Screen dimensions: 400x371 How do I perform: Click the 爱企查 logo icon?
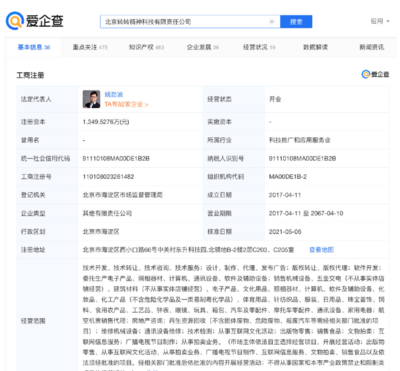15,21
